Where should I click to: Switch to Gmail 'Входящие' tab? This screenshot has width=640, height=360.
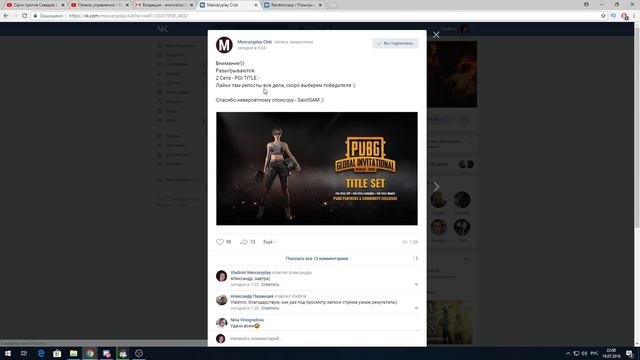pyautogui.click(x=164, y=5)
